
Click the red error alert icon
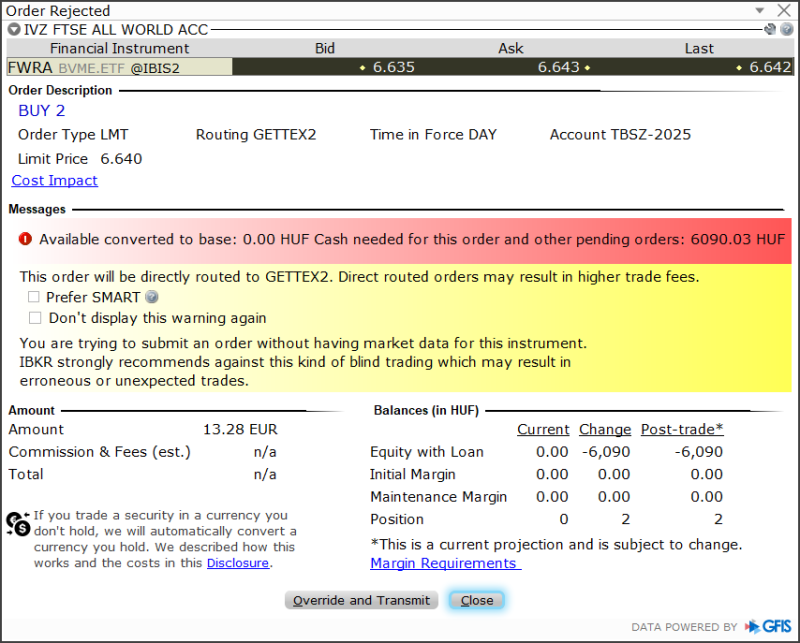click(x=25, y=239)
